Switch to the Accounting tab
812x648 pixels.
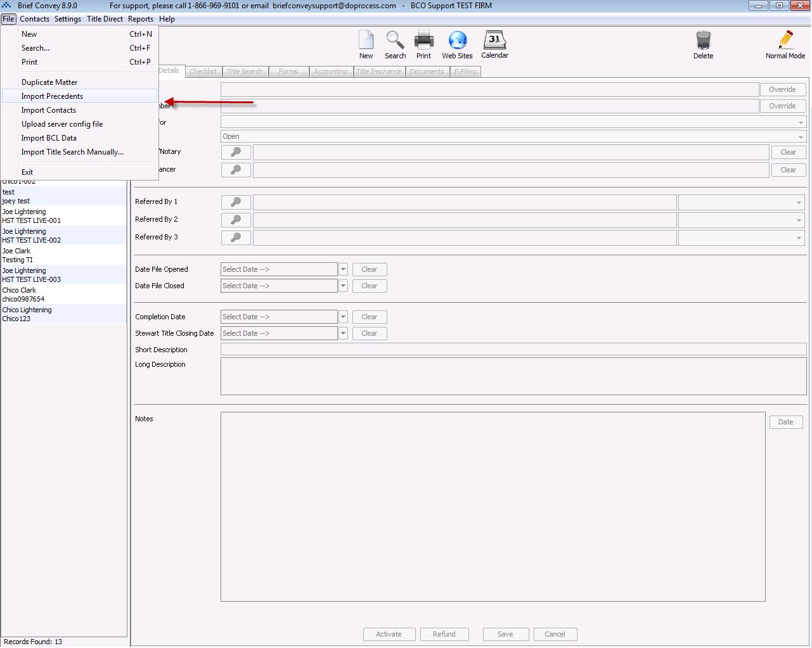point(331,72)
